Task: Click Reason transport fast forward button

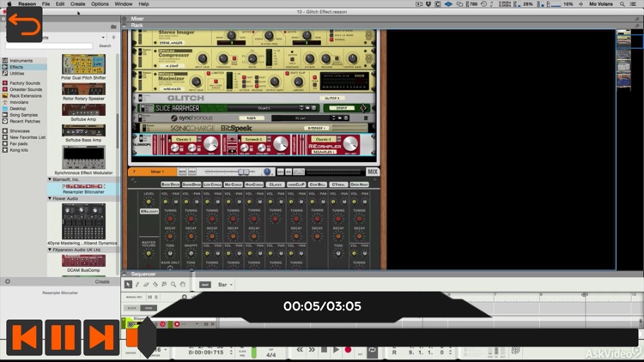Action: (312, 350)
